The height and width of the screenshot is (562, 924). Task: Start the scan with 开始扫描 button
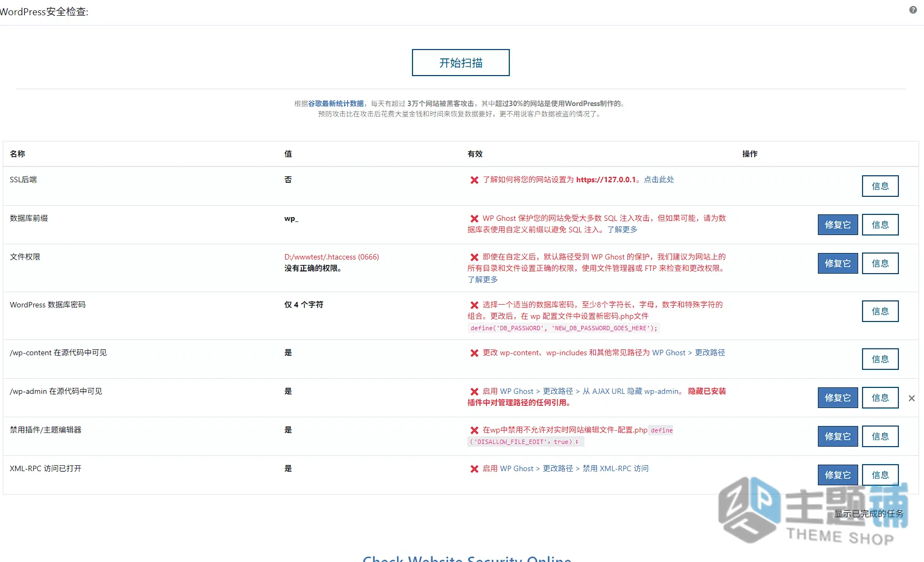(x=461, y=63)
